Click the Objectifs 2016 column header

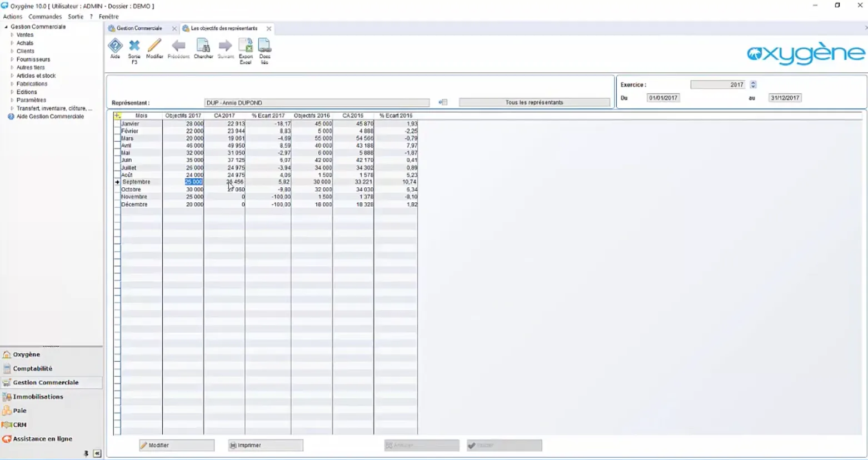point(312,116)
